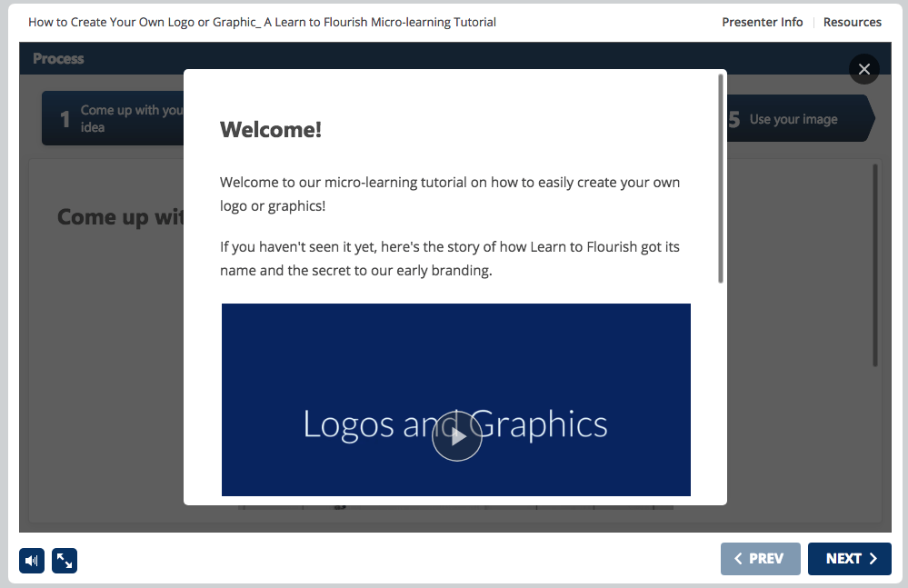
Task: Play the Logos and Graphics video
Action: (x=456, y=436)
